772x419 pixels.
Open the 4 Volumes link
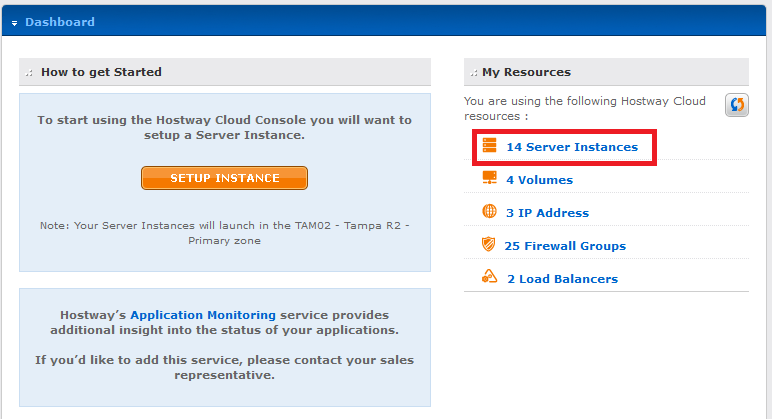[540, 180]
